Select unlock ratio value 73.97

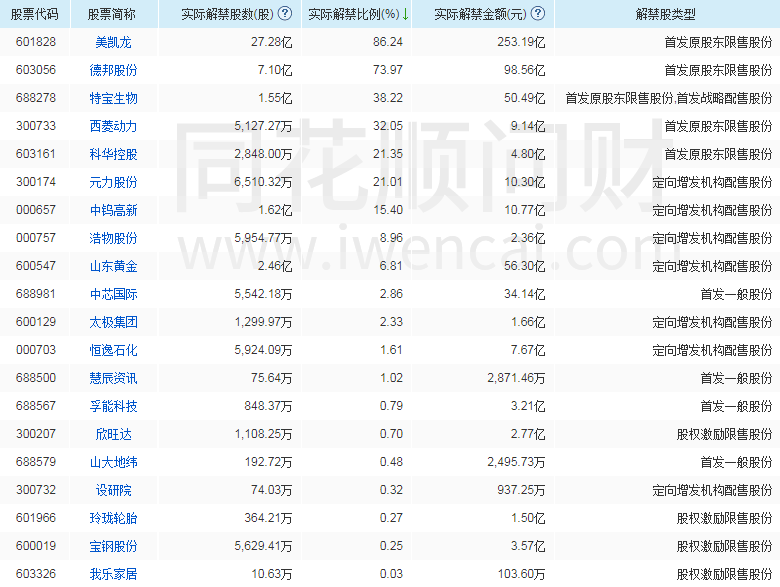coord(388,70)
